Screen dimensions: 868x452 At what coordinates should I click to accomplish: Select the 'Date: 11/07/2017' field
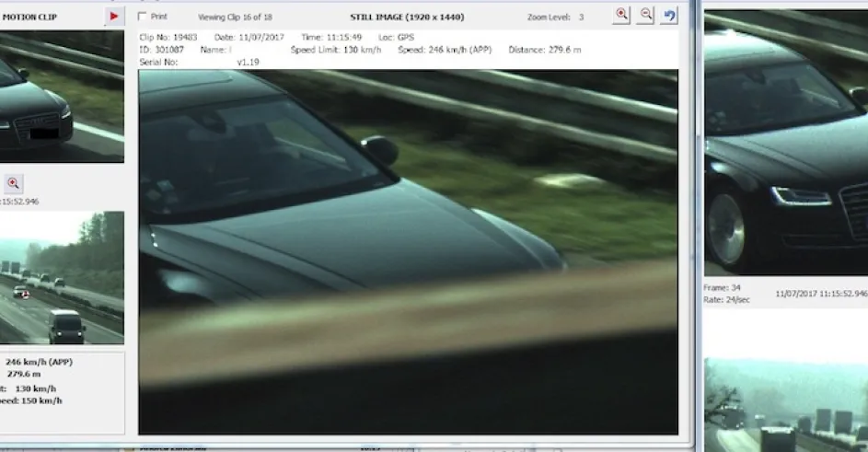pyautogui.click(x=249, y=37)
